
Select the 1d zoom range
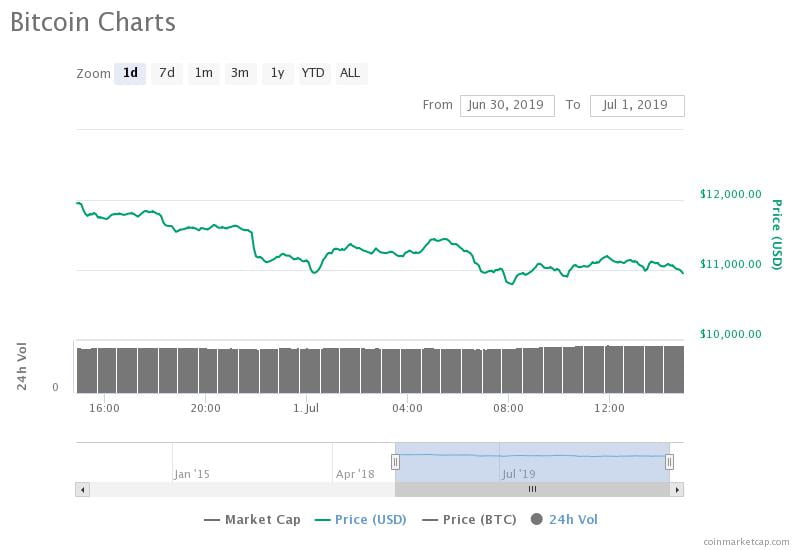[130, 73]
